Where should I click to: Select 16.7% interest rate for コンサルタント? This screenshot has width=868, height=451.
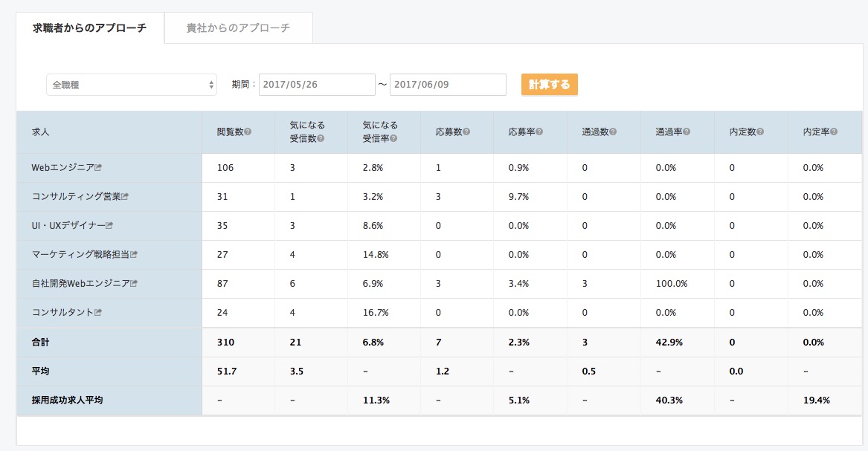(x=376, y=312)
